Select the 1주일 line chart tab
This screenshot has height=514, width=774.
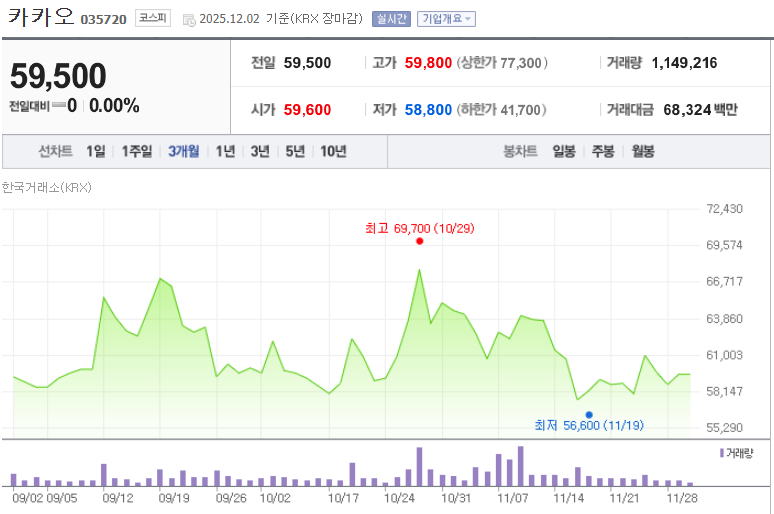(x=137, y=151)
